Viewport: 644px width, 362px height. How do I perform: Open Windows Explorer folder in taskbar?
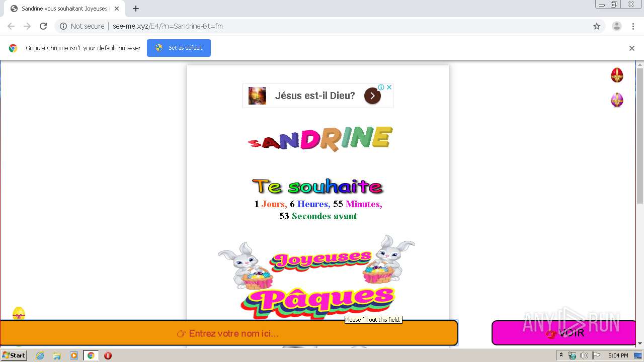point(57,355)
